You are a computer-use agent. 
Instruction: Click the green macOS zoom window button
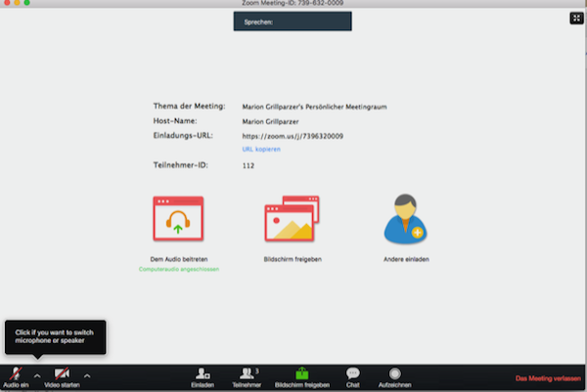(x=27, y=2)
